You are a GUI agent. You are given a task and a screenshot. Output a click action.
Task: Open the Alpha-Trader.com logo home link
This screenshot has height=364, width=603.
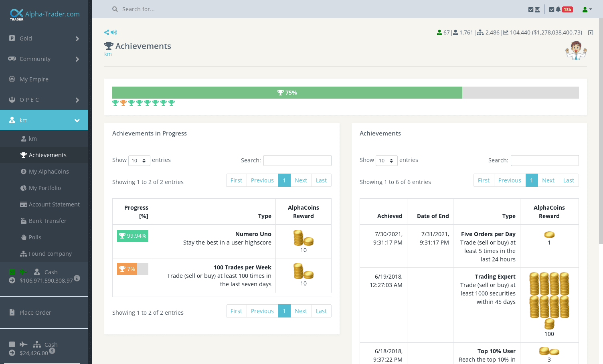point(45,14)
